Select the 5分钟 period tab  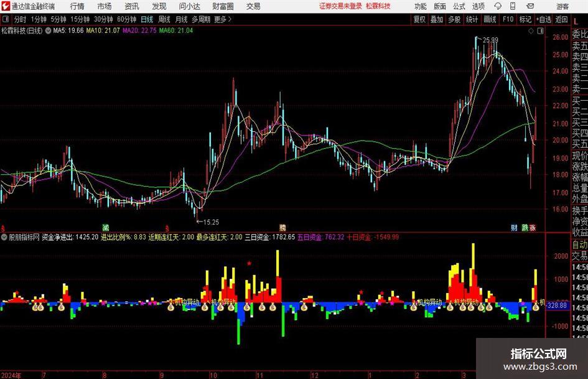(x=58, y=19)
